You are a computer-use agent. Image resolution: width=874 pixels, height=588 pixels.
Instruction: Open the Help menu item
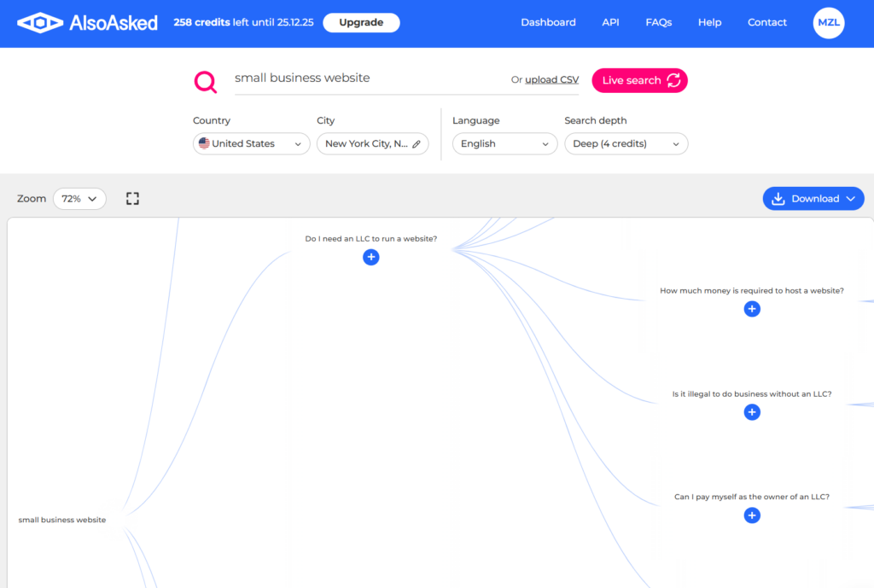click(x=709, y=22)
